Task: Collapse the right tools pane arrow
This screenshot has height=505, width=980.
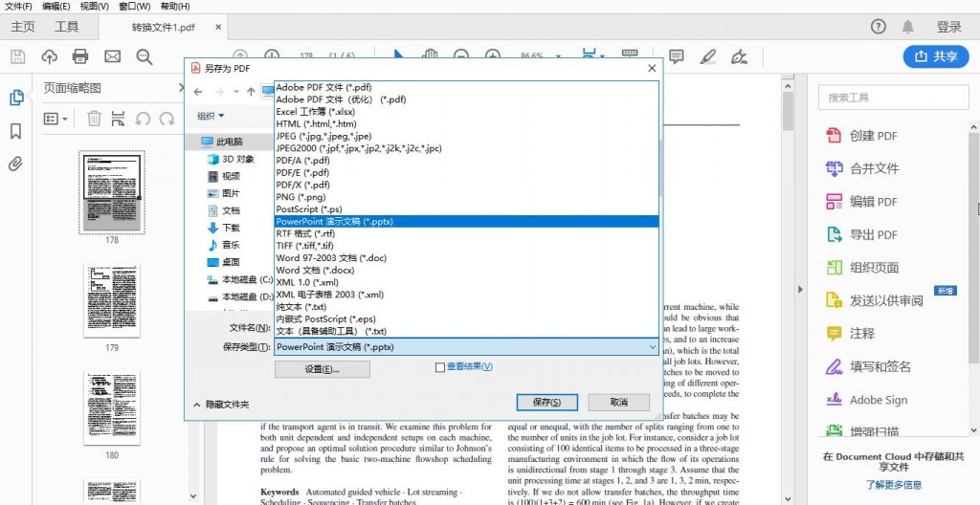Action: pos(800,290)
